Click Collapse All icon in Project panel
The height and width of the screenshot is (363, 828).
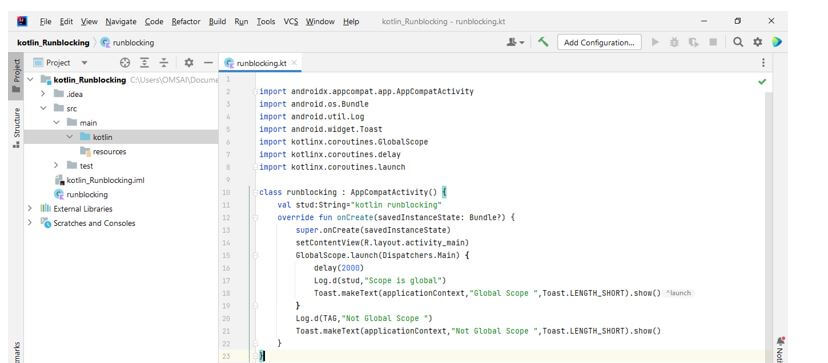point(164,63)
